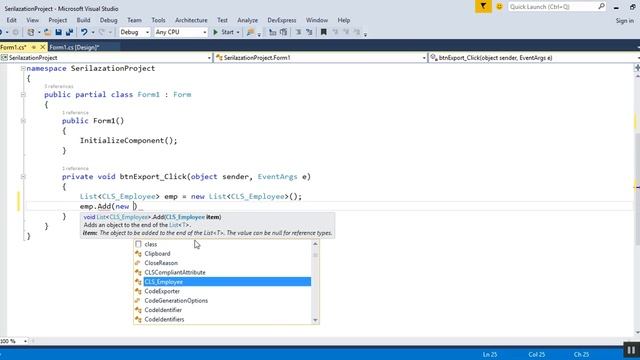
Task: Click the Open File toolbar icon
Action: [47, 32]
